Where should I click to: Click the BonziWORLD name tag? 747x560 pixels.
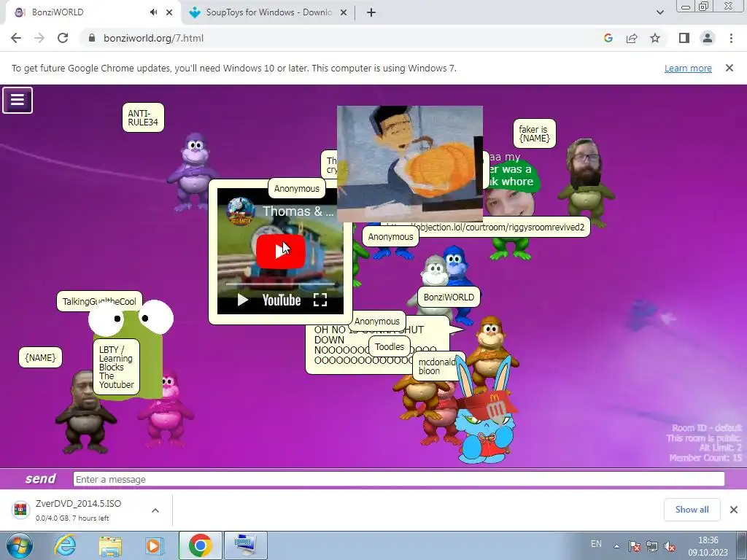pos(449,297)
